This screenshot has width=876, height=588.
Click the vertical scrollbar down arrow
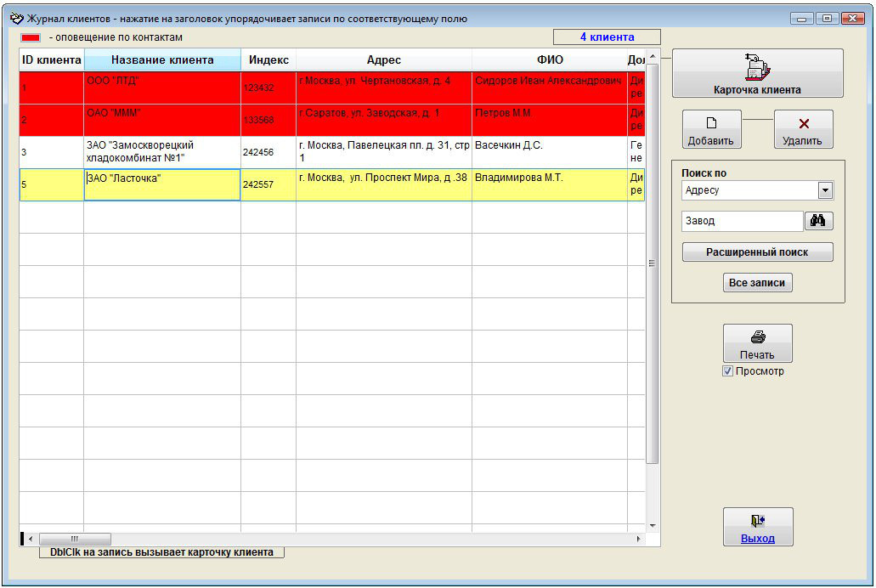[x=653, y=526]
